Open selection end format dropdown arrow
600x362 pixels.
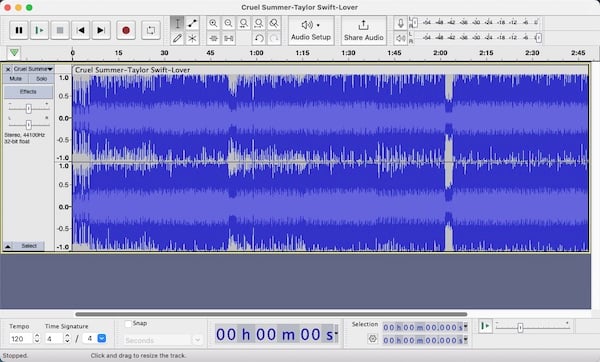coord(466,340)
